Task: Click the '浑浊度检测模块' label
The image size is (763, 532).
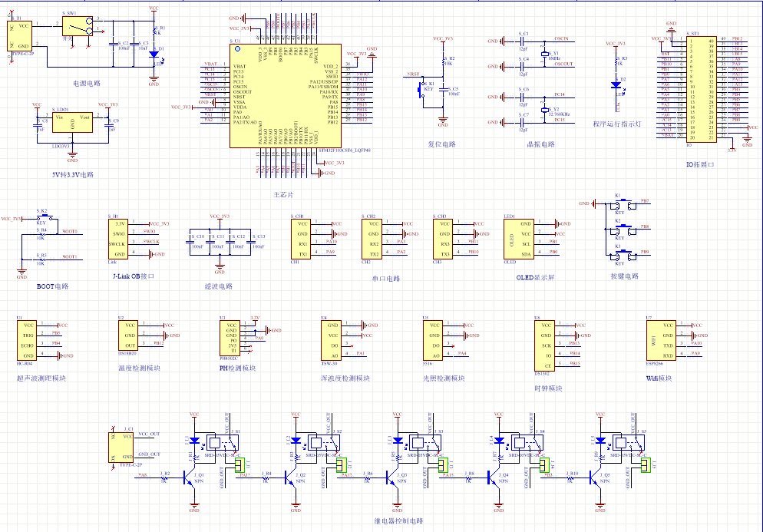Action: 345,378
